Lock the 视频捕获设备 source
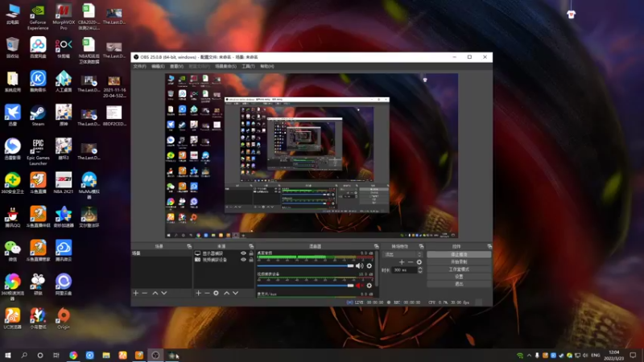The width and height of the screenshot is (644, 362). point(251,260)
